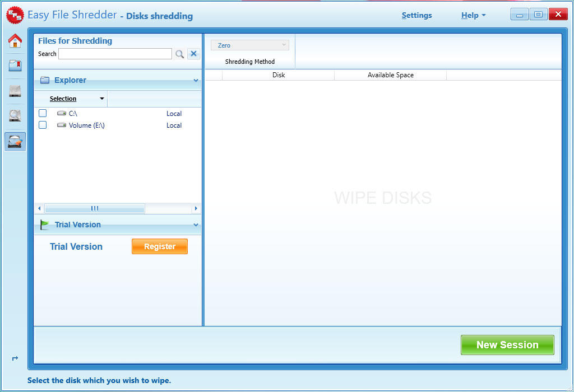Open the Settings menu

416,16
